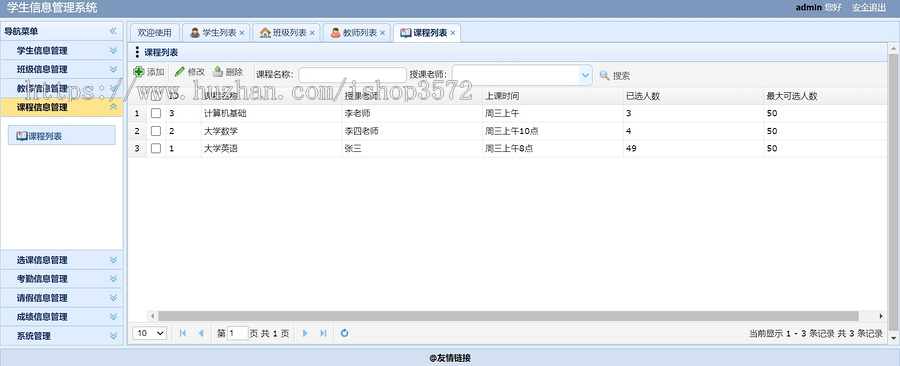Click course name 大学英语
Viewport: 900px width, 366px height.
coord(221,149)
